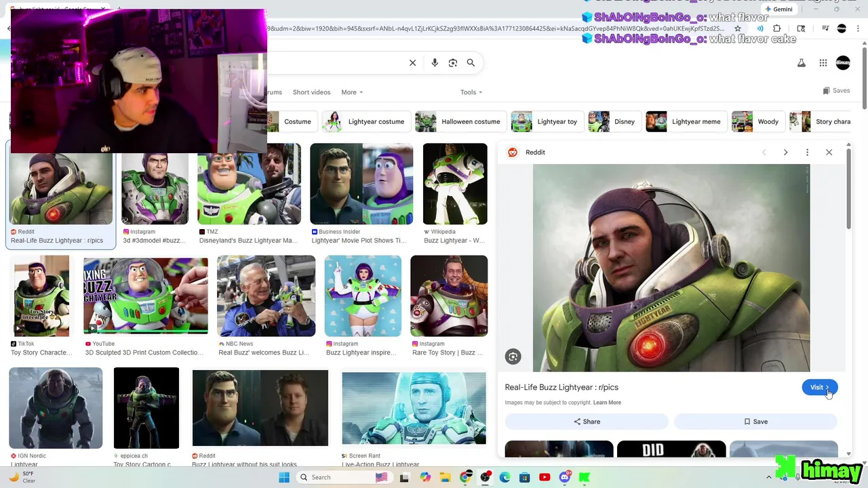Open Google Lens search by image icon
Screen dimensions: 868x488
click(453, 63)
